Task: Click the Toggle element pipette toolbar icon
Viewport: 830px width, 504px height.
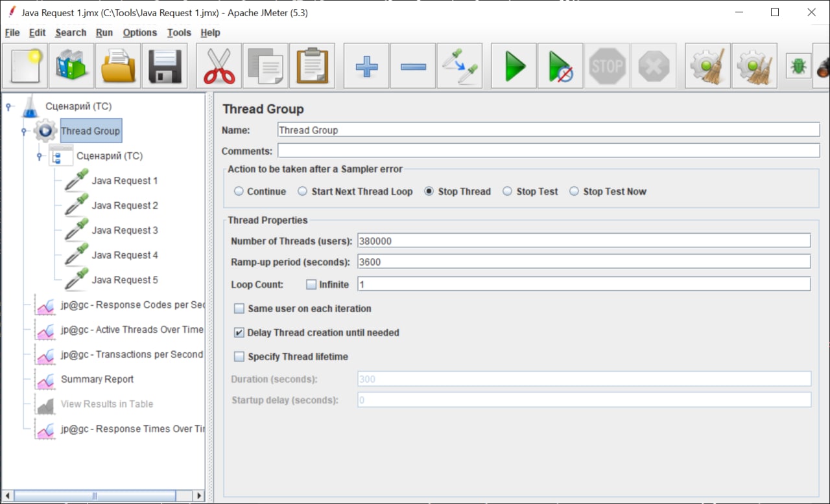Action: coord(460,65)
